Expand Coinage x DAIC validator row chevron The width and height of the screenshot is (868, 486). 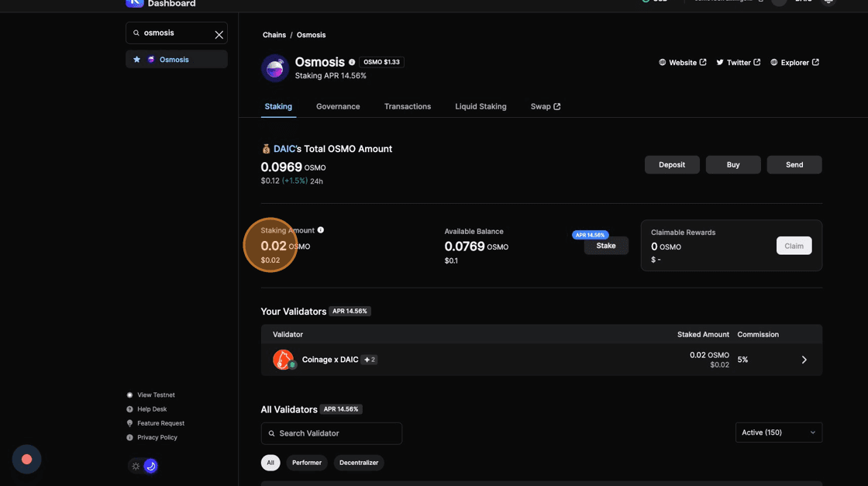(804, 360)
